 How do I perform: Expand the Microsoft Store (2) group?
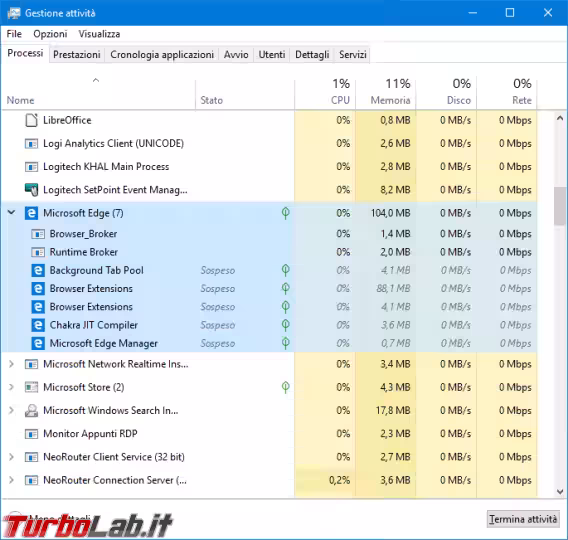(12, 387)
